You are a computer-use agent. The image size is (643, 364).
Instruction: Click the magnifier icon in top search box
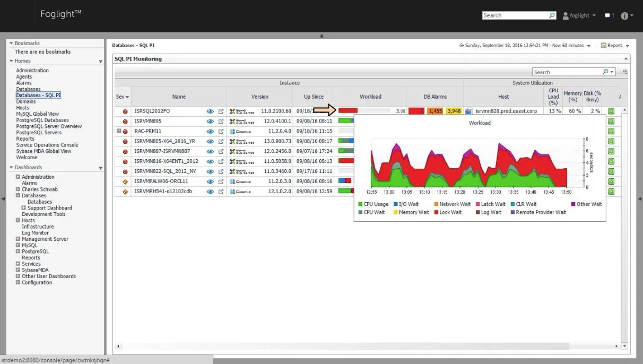[552, 15]
